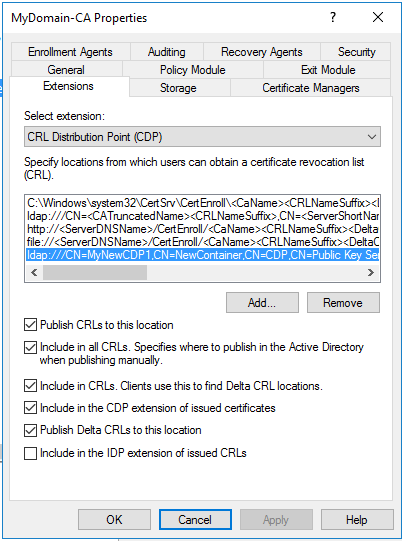This screenshot has height=541, width=402.
Task: Click the dropdown chevron for CRL Distribution Point
Action: click(372, 137)
